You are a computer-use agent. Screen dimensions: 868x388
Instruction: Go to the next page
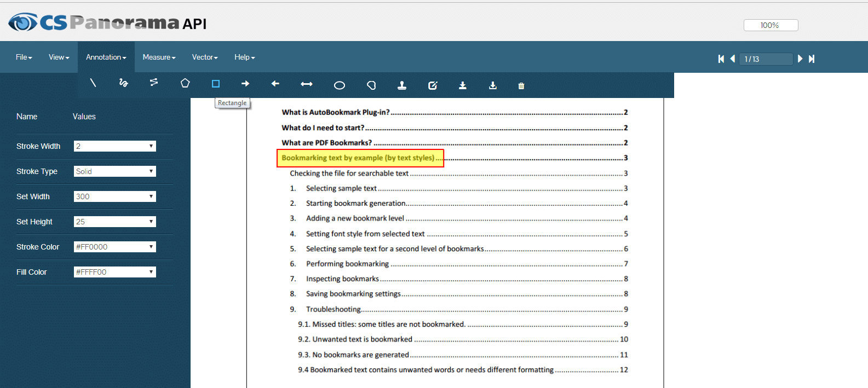[x=800, y=59]
